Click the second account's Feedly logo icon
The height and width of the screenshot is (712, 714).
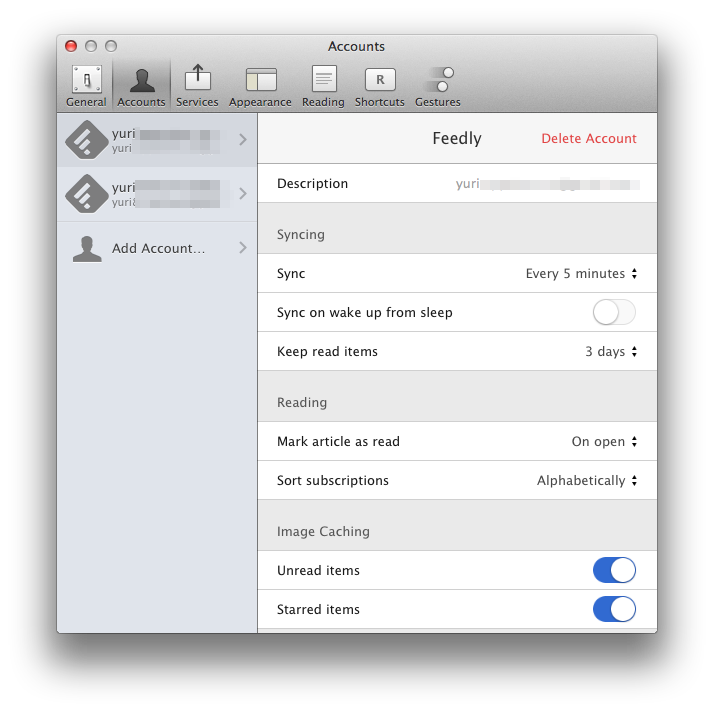(x=87, y=193)
